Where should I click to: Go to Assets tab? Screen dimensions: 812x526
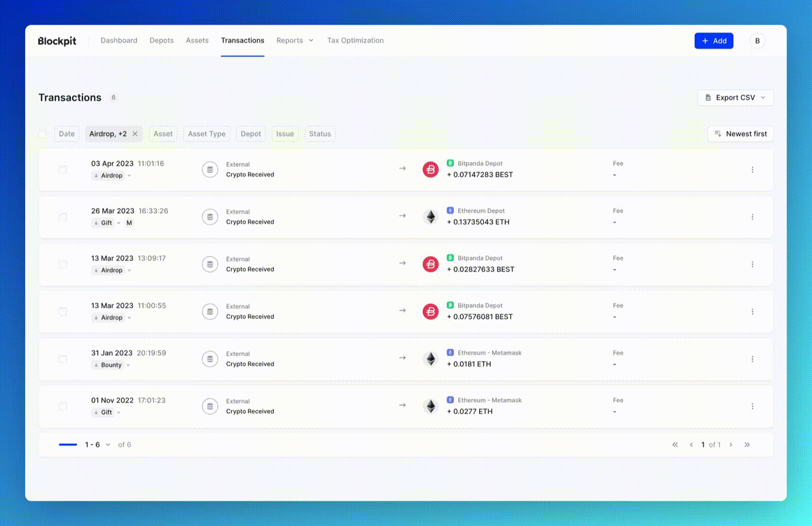pos(197,41)
